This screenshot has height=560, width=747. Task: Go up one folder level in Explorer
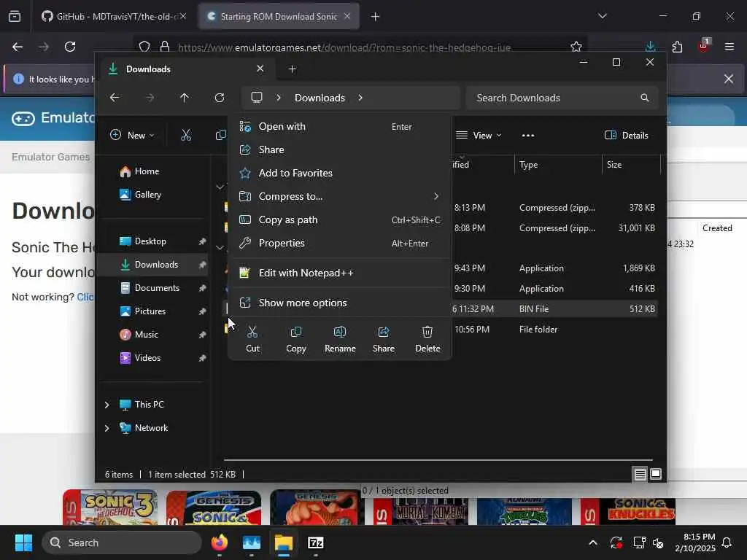185,98
